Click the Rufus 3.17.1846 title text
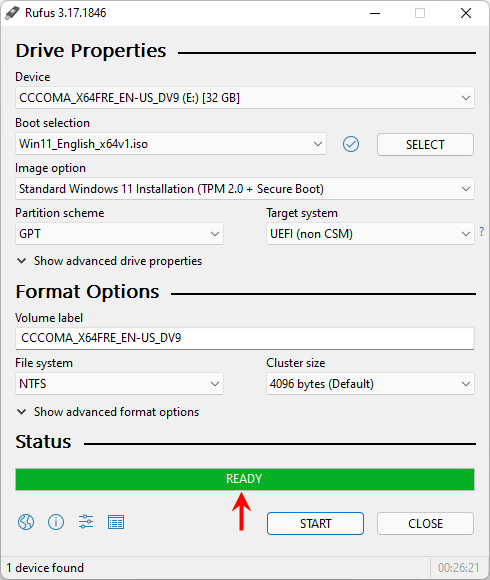The width and height of the screenshot is (490, 580). pos(65,13)
